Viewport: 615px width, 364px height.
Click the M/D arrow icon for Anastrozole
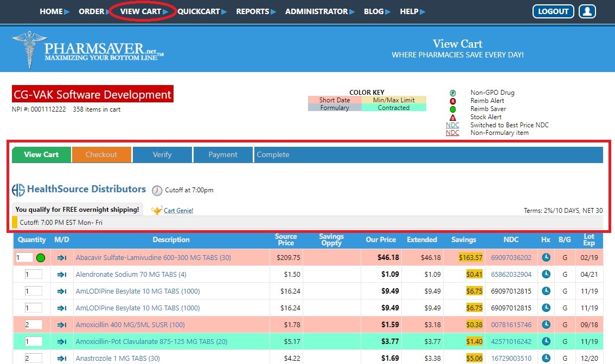click(x=62, y=359)
